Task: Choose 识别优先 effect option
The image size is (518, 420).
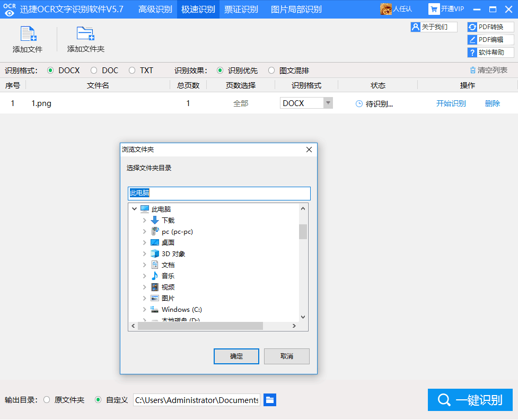Action: [x=220, y=71]
